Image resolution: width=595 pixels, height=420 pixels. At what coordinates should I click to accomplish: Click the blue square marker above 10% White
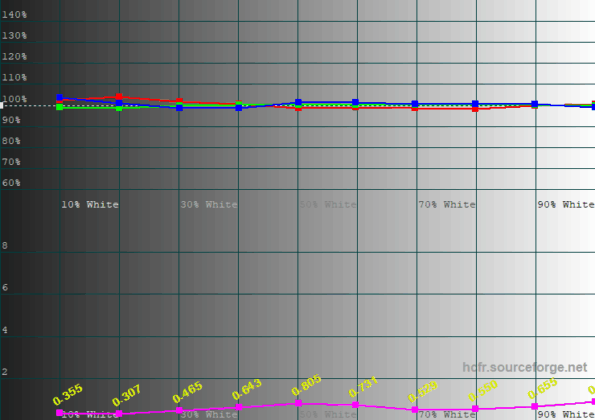click(59, 98)
